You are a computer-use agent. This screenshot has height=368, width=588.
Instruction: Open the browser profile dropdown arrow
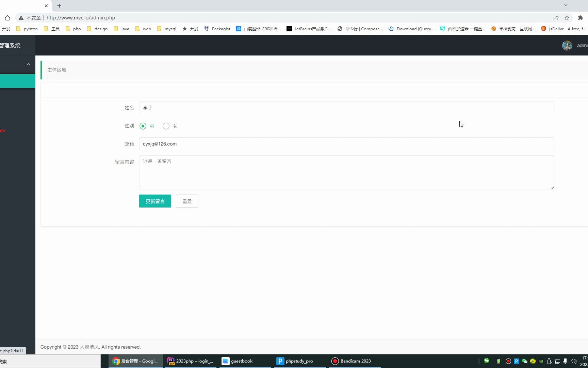point(566,5)
